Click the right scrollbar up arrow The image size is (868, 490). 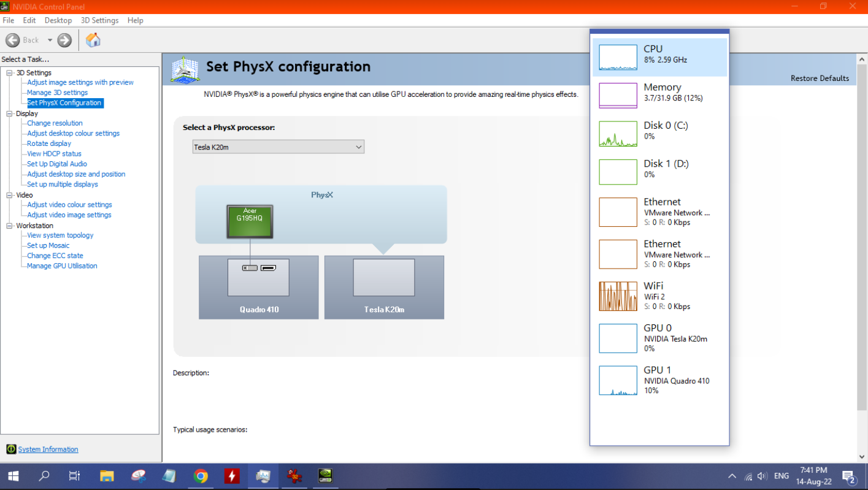point(862,59)
